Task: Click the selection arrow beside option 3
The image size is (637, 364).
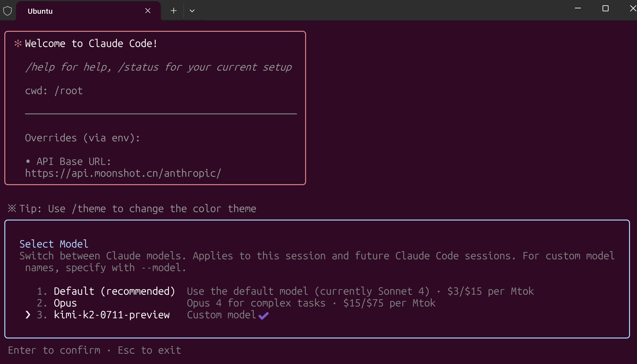Action: click(x=28, y=315)
